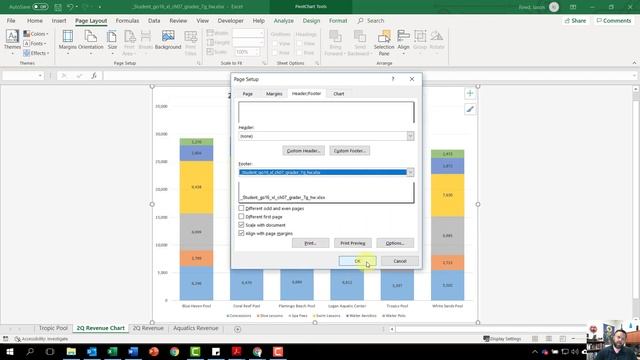Open the Margins options
This screenshot has height=360, width=640.
tap(67, 42)
